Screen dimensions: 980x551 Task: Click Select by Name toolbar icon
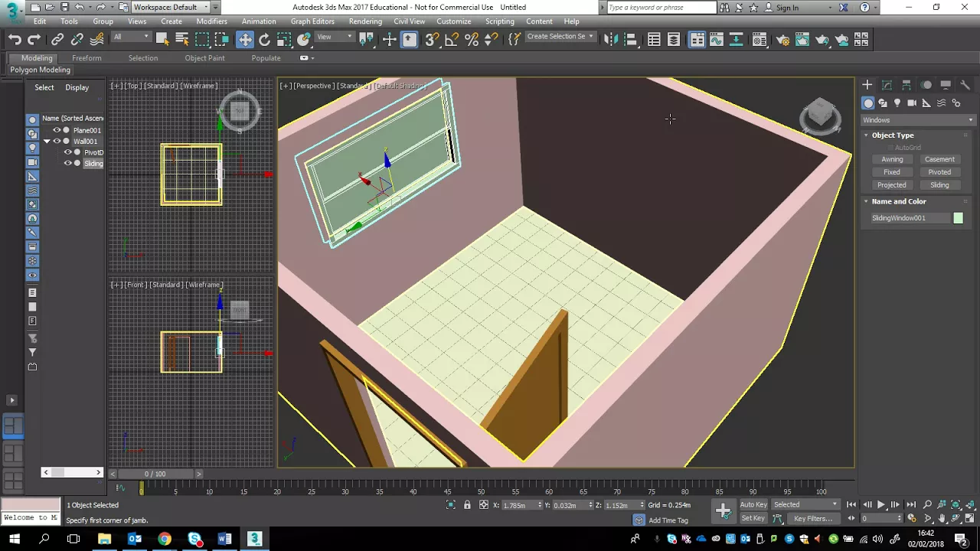182,40
